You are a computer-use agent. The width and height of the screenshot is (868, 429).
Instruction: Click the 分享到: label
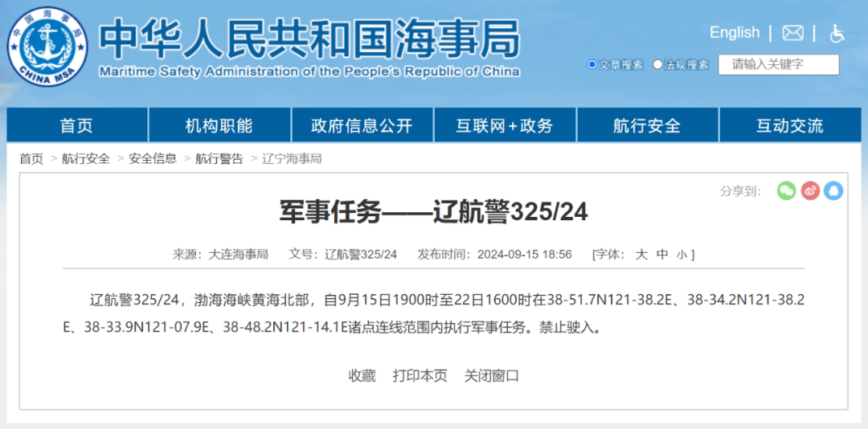click(x=741, y=191)
